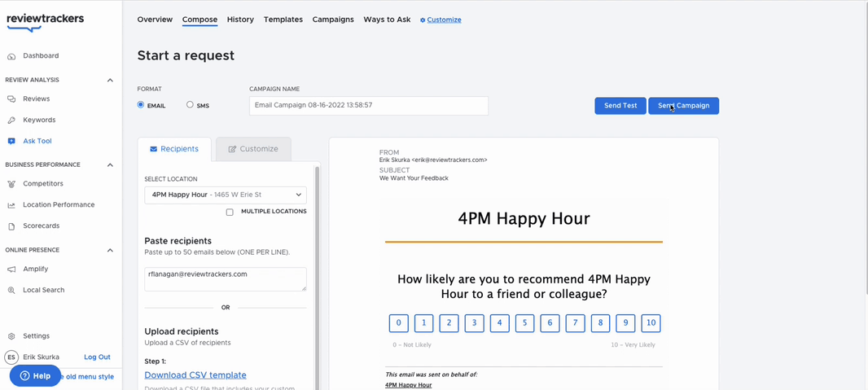Switch to the History tab

point(240,20)
